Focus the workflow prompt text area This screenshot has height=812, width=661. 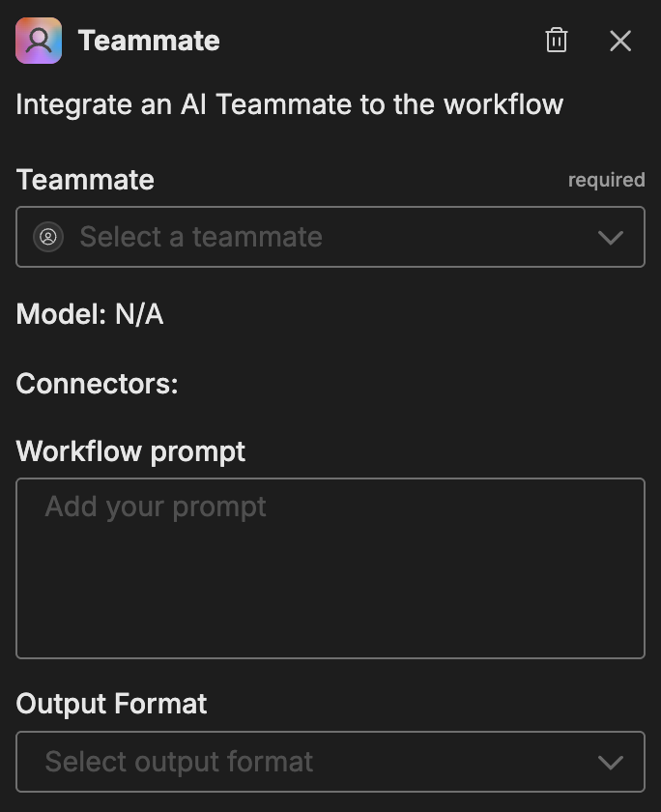330,567
